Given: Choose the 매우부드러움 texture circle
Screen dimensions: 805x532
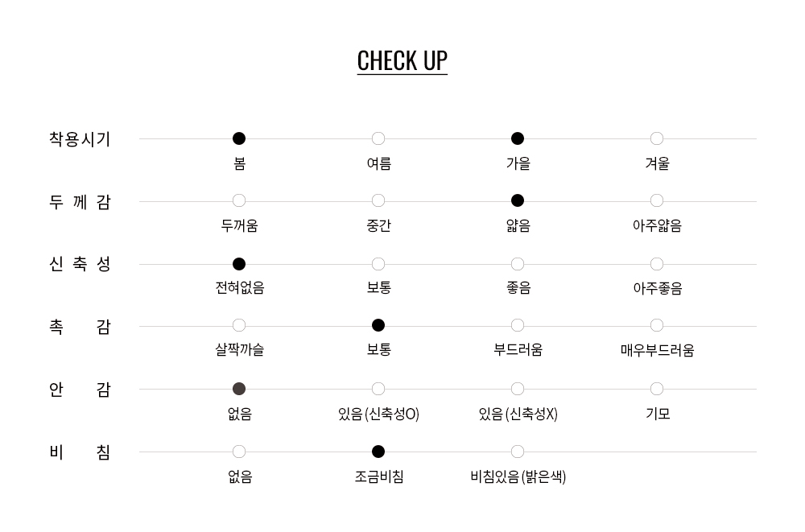Looking at the screenshot, I should tap(657, 325).
